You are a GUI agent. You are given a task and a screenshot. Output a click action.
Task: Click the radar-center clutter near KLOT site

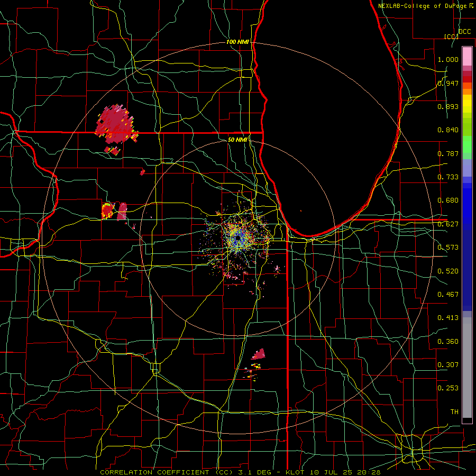(239, 239)
